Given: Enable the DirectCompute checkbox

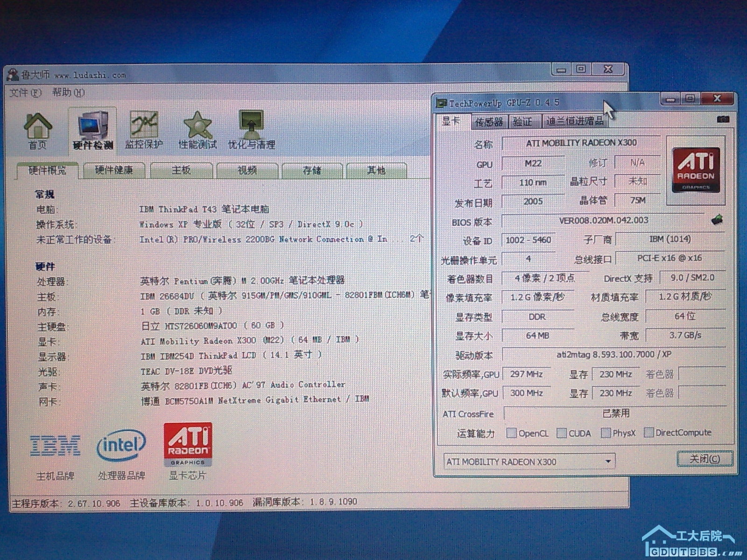Looking at the screenshot, I should 648,432.
